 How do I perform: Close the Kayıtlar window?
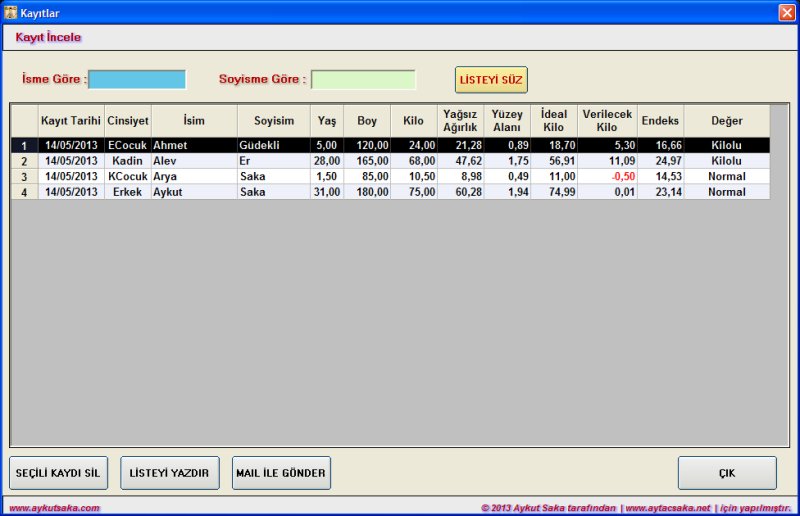click(786, 12)
